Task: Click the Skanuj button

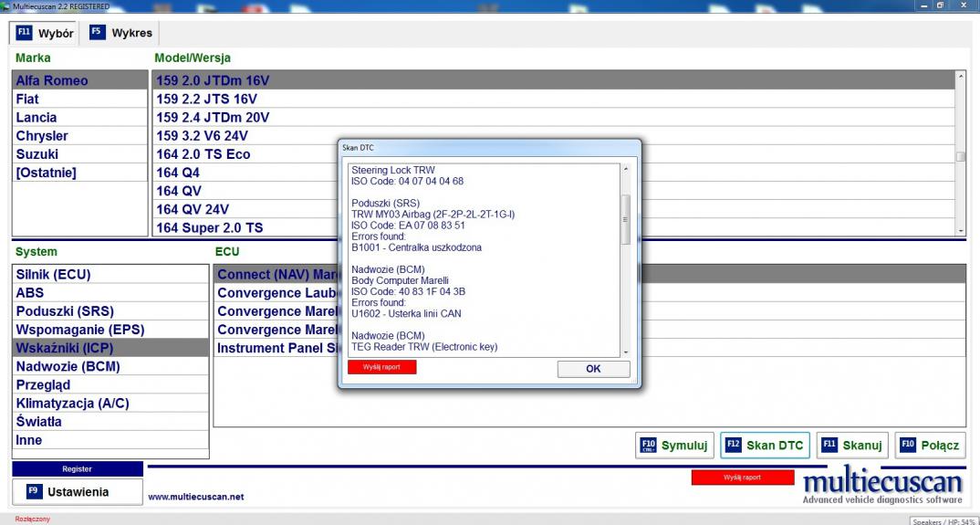Action: point(853,446)
